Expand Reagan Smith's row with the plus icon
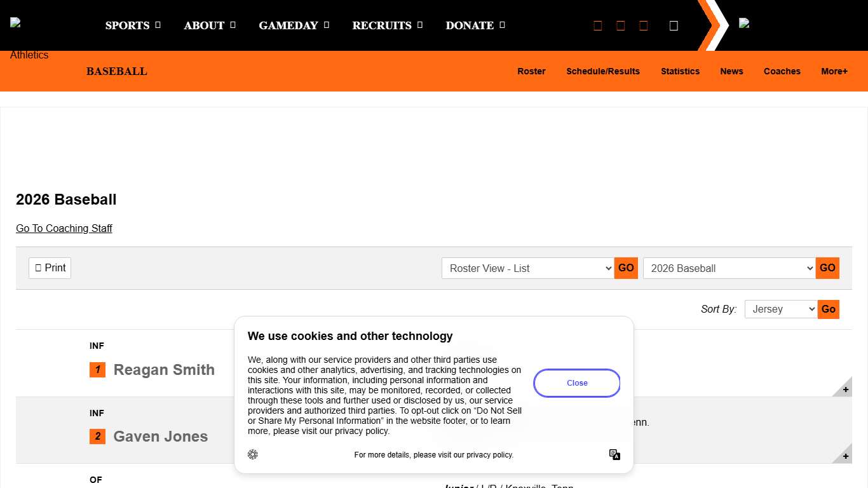Screen dimensions: 868x488 pyautogui.click(x=845, y=389)
